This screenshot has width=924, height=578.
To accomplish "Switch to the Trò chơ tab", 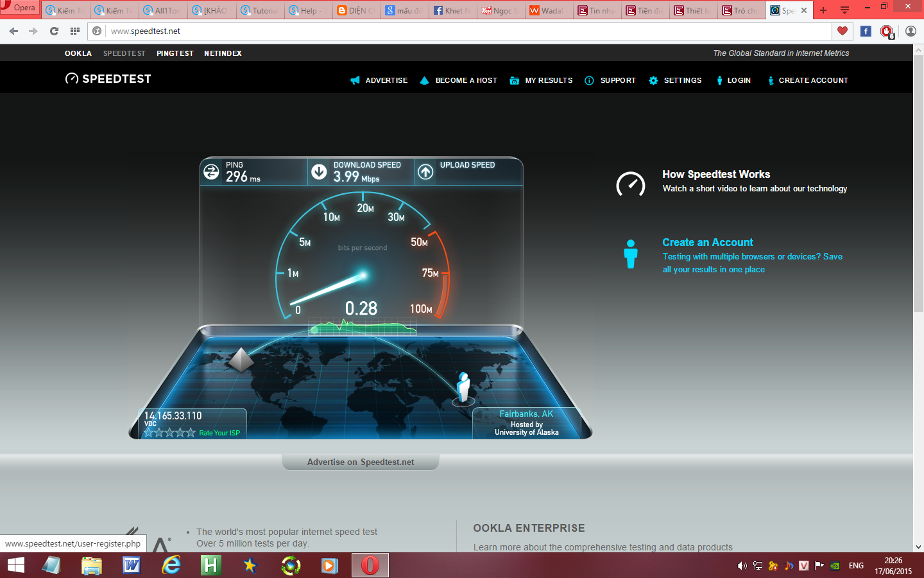I will [x=742, y=10].
